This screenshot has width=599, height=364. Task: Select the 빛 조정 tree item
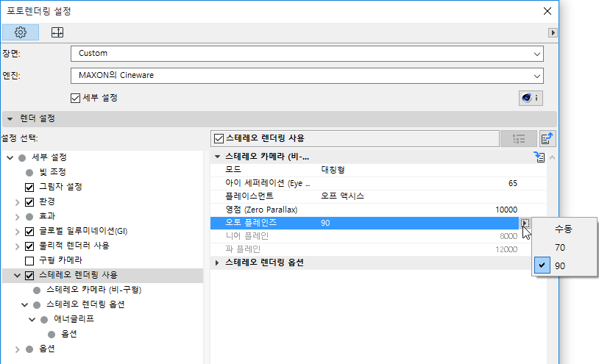[x=52, y=172]
